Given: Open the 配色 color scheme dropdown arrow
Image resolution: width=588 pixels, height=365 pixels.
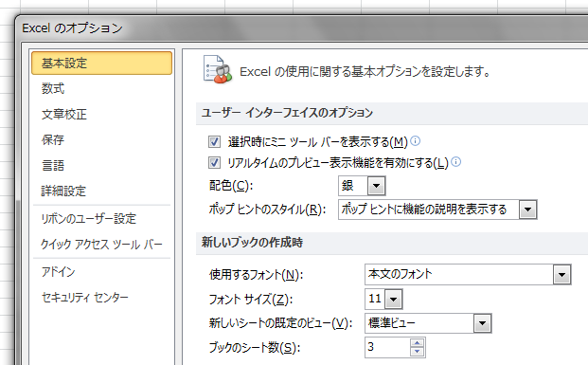Looking at the screenshot, I should click(377, 186).
